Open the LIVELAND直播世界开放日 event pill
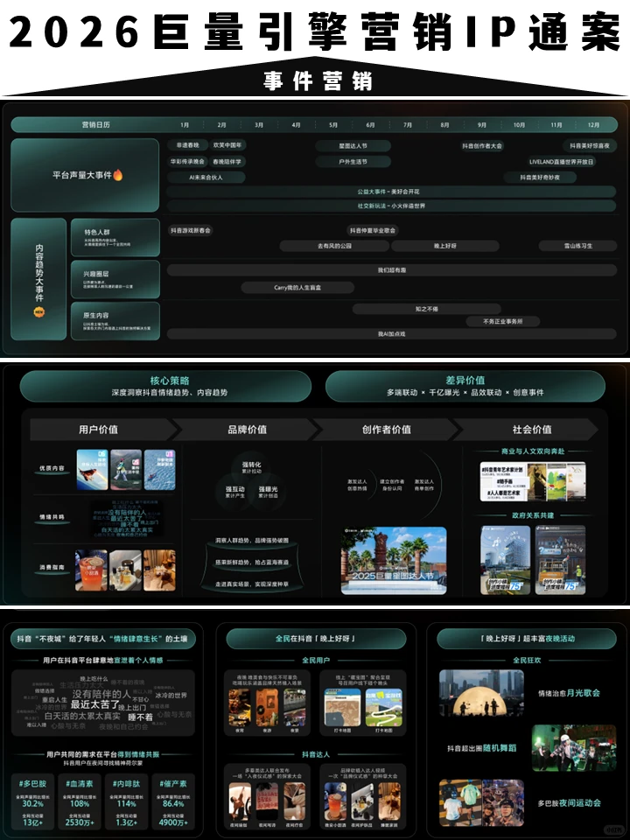Viewport: 630px width, 840px height. tap(561, 161)
